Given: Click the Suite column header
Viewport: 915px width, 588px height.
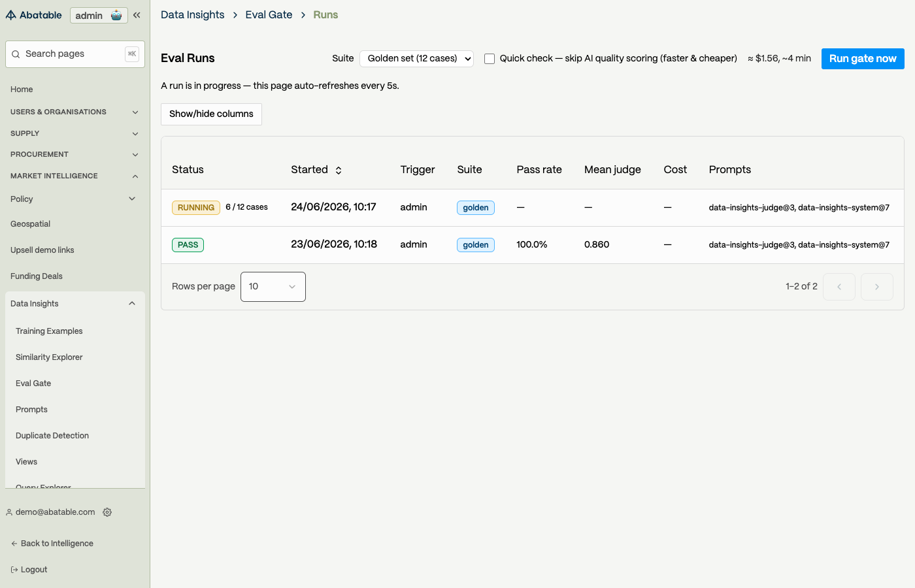Looking at the screenshot, I should pos(469,170).
